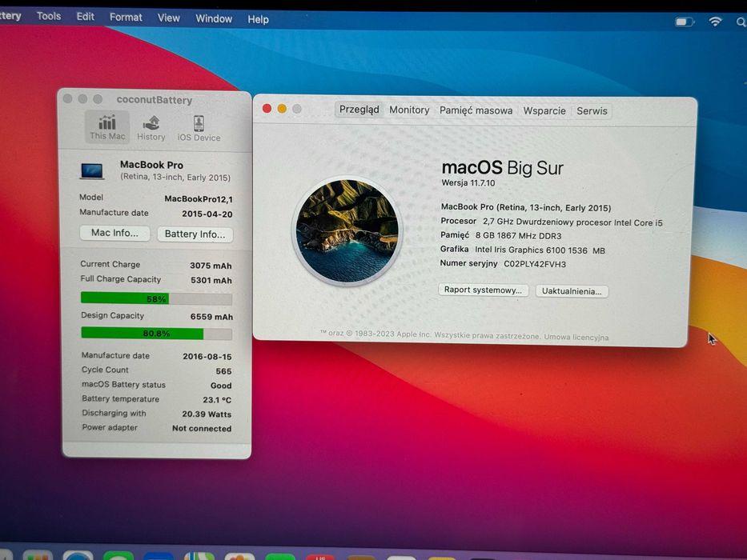Check the battery icon in menu bar
747x560 pixels.
click(685, 22)
